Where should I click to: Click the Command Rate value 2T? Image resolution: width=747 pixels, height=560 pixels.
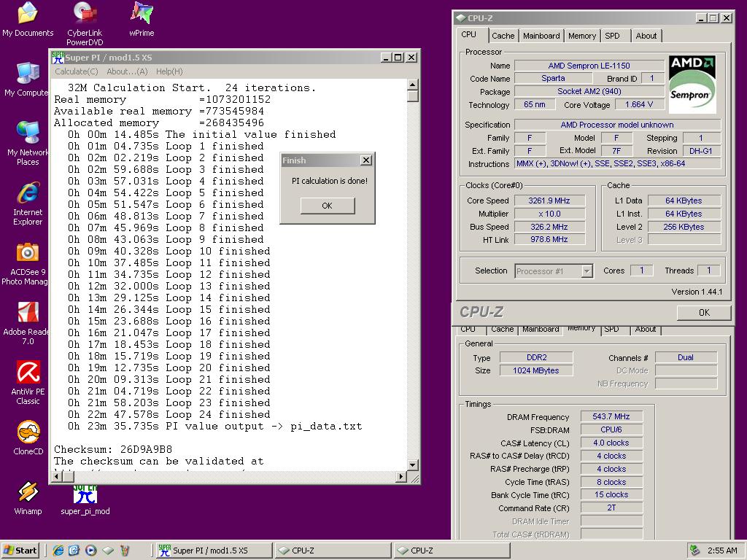(x=611, y=508)
